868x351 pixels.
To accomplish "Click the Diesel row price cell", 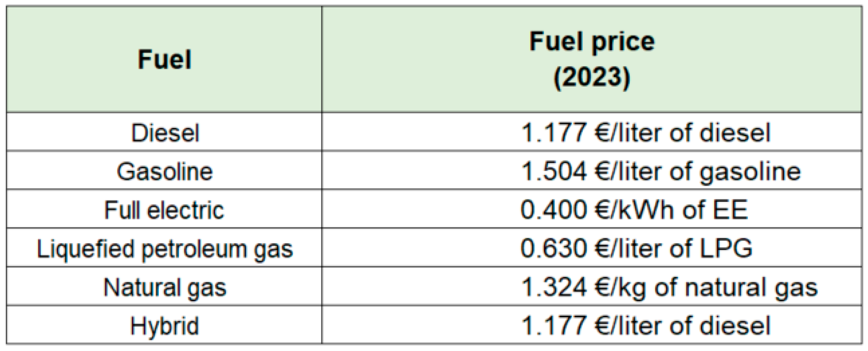I will (592, 132).
